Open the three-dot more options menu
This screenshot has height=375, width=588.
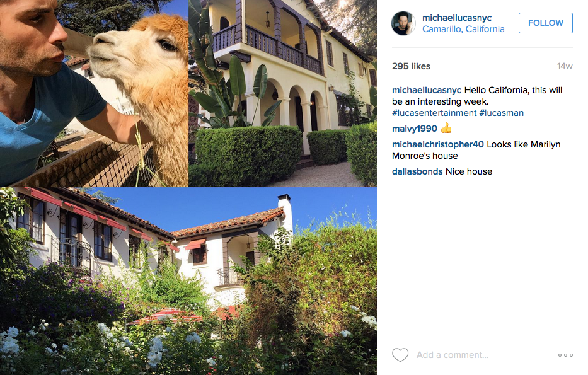tap(565, 355)
